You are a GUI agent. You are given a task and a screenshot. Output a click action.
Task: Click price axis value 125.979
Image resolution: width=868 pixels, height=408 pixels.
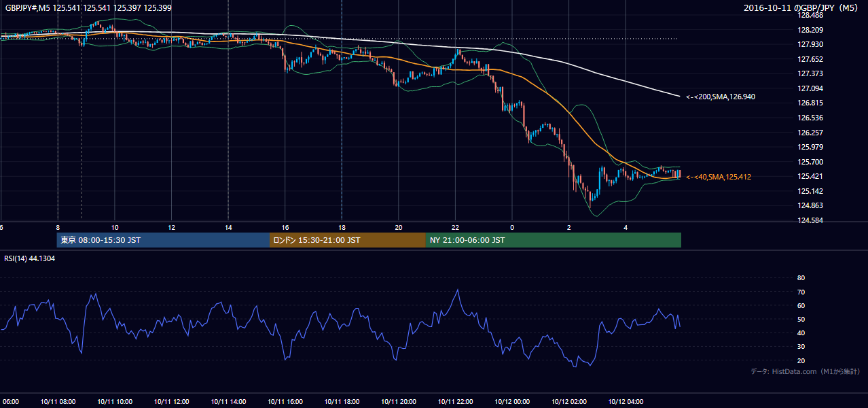[x=810, y=147]
